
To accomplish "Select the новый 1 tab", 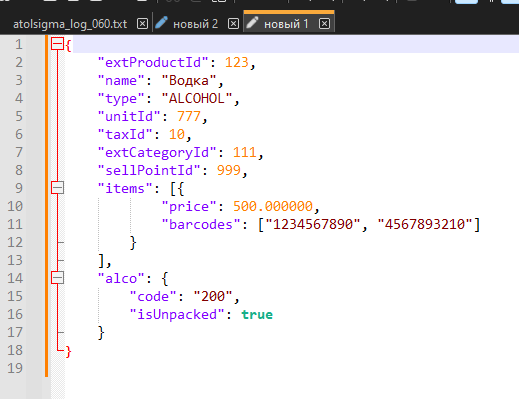I will [x=286, y=24].
